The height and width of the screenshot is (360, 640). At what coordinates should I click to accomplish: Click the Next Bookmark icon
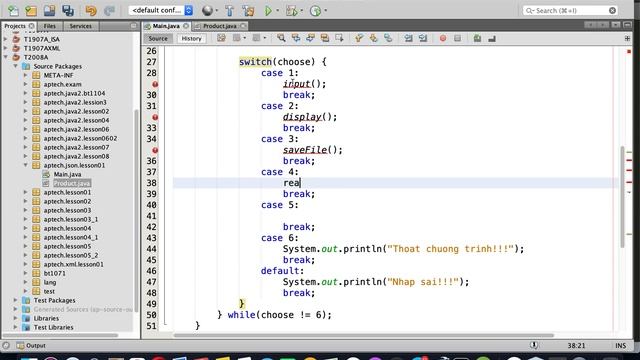tap(373, 38)
